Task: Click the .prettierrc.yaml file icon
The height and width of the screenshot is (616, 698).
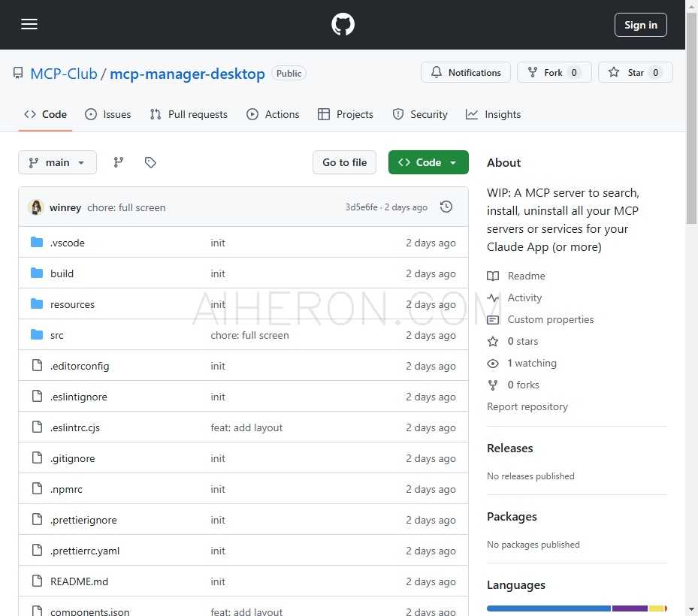Action: point(38,550)
